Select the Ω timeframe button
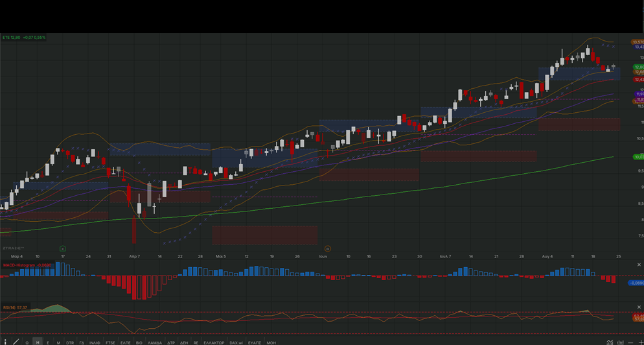 (x=27, y=342)
